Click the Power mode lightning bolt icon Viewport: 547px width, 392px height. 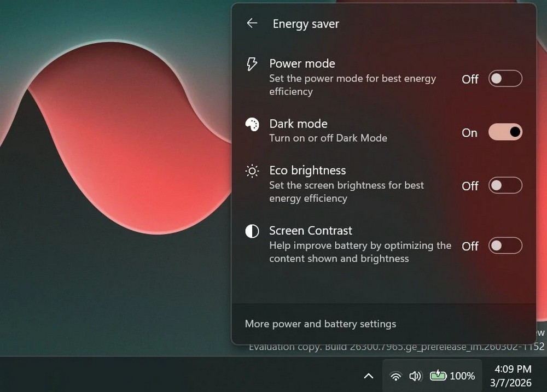point(251,63)
